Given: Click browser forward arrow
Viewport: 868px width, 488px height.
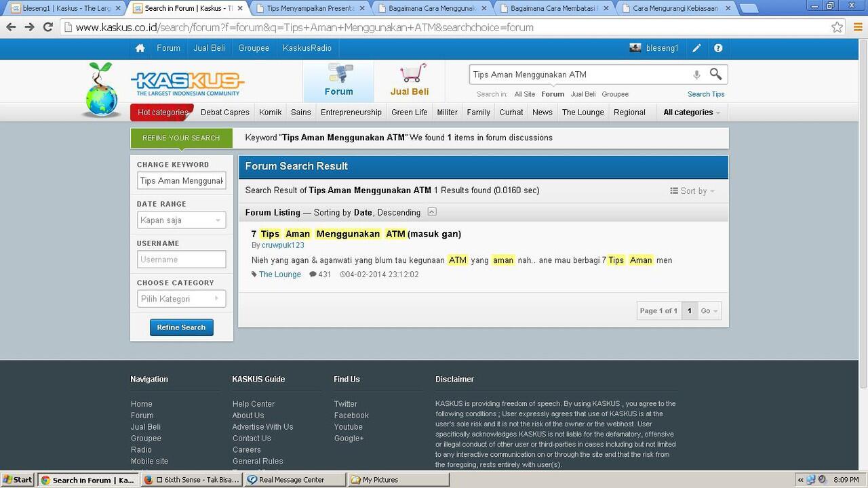Looking at the screenshot, I should pos(29,27).
